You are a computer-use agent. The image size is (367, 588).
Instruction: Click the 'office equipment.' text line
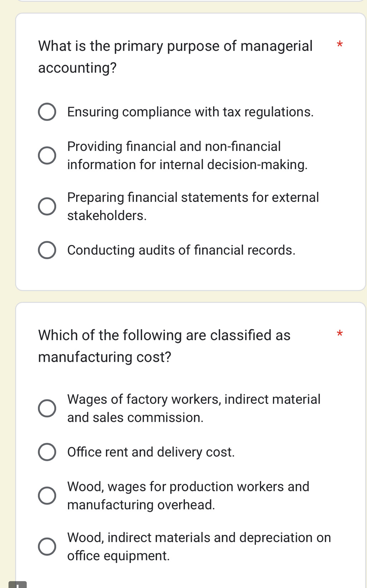pyautogui.click(x=118, y=556)
